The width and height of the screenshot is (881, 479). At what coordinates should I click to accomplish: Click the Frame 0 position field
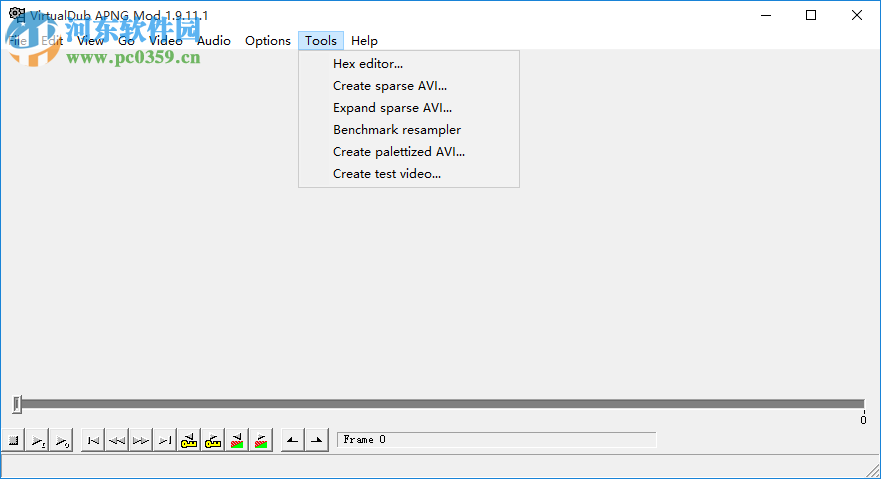[496, 440]
